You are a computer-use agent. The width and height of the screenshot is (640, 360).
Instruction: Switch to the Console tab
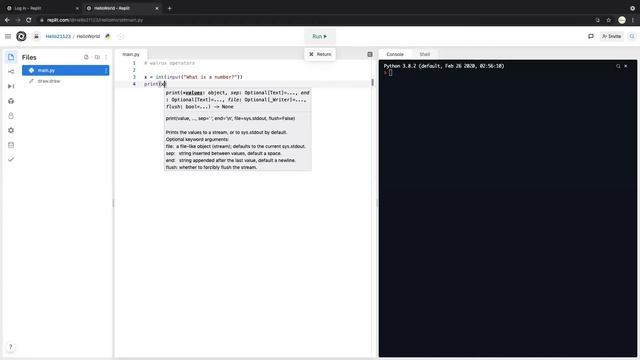coord(395,54)
